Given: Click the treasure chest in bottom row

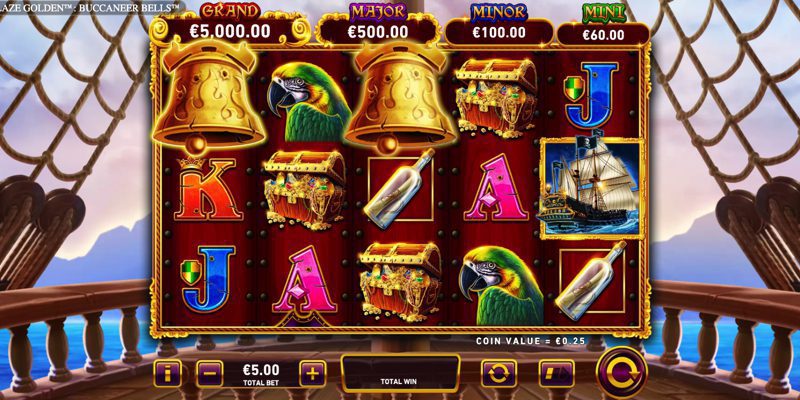Looking at the screenshot, I should 401,282.
